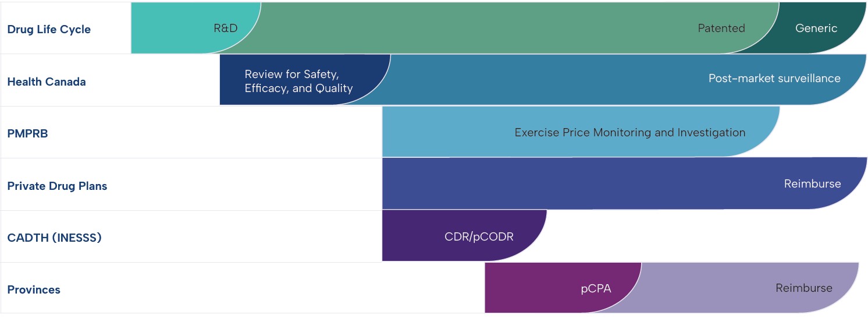
Task: Select the Provinces row label
Action: [34, 289]
